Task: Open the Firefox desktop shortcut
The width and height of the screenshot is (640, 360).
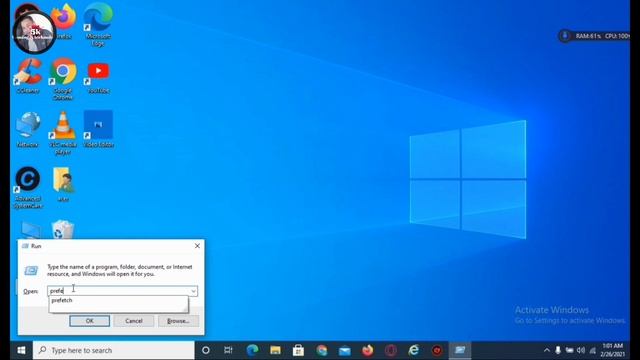Action: click(64, 21)
